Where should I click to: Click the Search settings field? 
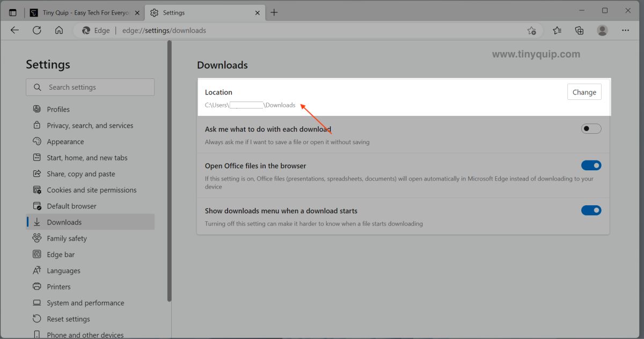click(x=90, y=87)
